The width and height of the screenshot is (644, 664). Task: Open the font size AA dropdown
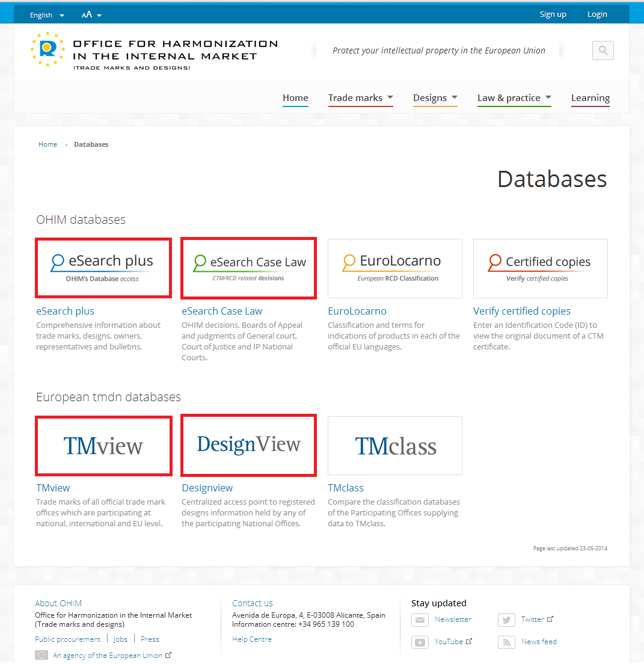[x=91, y=15]
